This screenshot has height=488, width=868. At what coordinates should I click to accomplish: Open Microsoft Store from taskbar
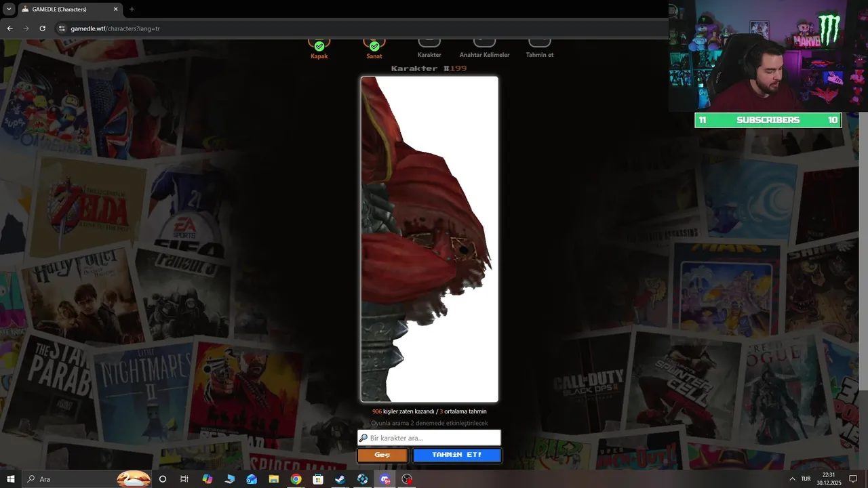pyautogui.click(x=318, y=479)
